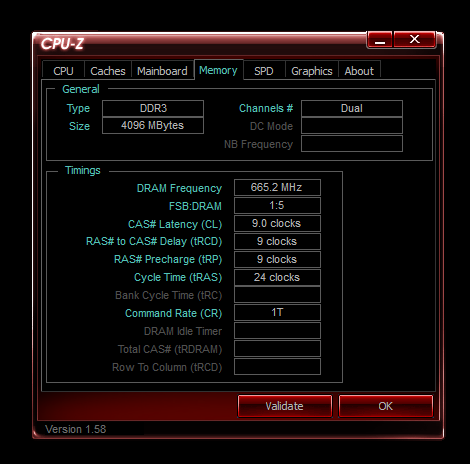Click the empty Row To Column field
The width and height of the screenshot is (470, 464).
tap(277, 367)
